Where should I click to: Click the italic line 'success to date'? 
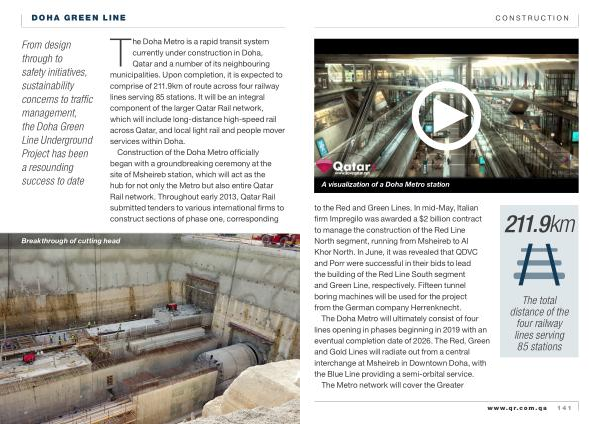coord(53,181)
